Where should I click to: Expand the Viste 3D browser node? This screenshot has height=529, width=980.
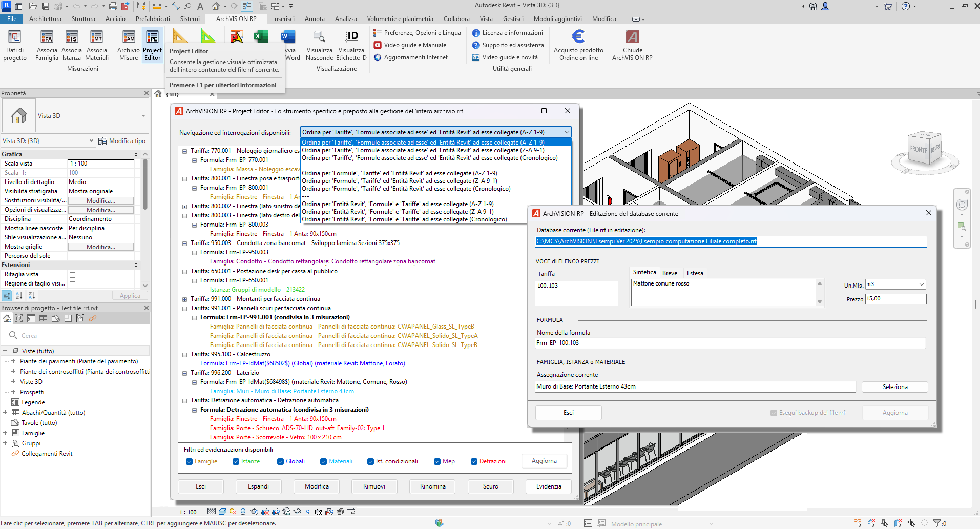click(13, 381)
